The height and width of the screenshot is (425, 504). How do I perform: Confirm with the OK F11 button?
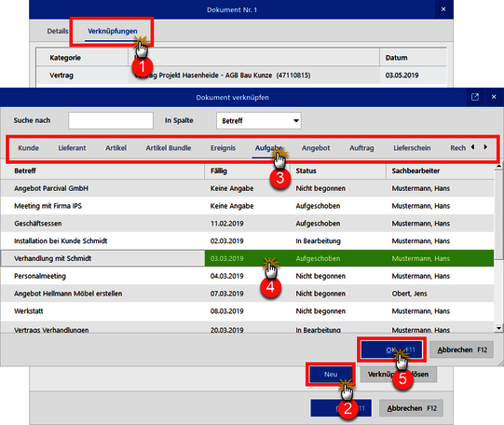[391, 350]
